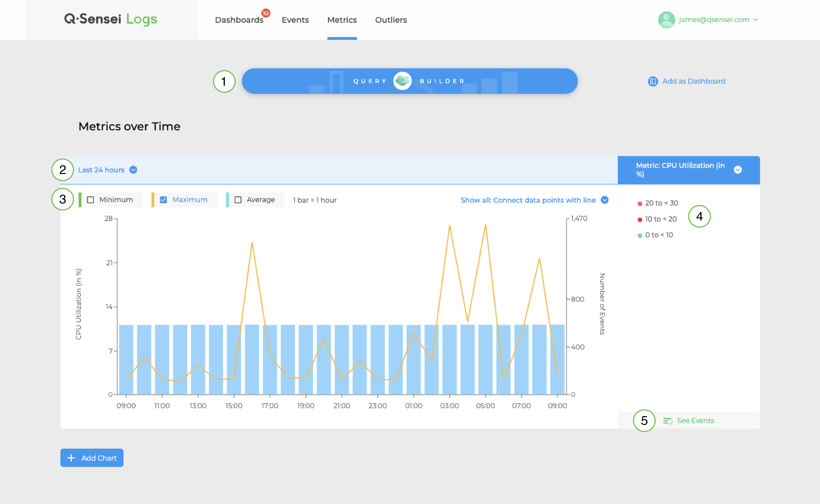Switch to the Events tab
Image resolution: width=820 pixels, height=504 pixels.
pos(295,20)
